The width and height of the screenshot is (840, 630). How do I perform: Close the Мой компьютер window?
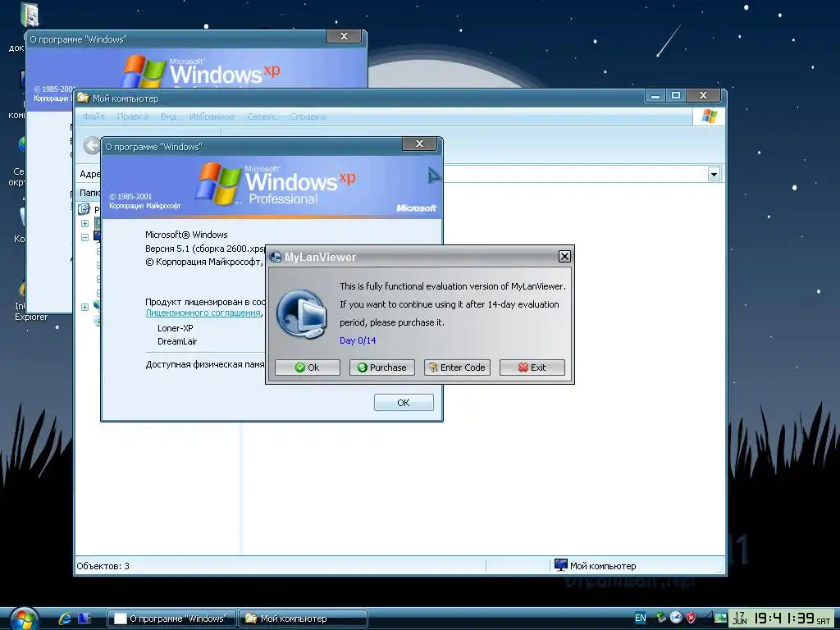pyautogui.click(x=703, y=96)
